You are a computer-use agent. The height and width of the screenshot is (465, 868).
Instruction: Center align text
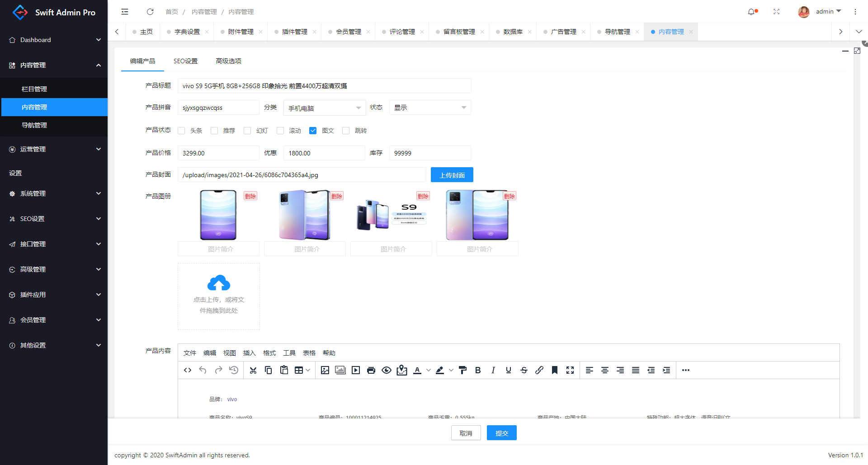coord(605,370)
